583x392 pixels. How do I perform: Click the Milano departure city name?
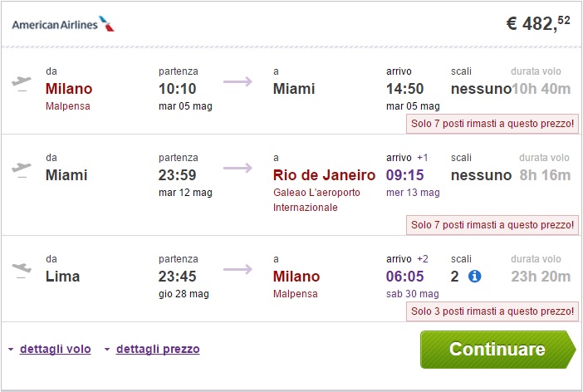69,89
